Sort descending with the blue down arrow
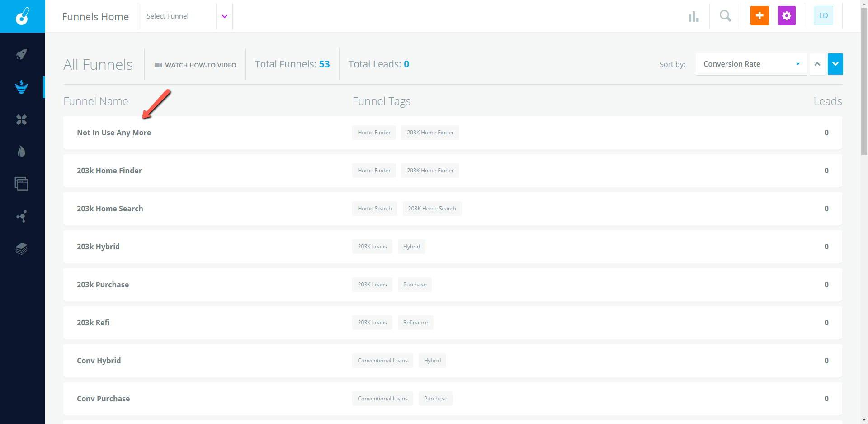Viewport: 868px width, 424px height. coord(835,64)
